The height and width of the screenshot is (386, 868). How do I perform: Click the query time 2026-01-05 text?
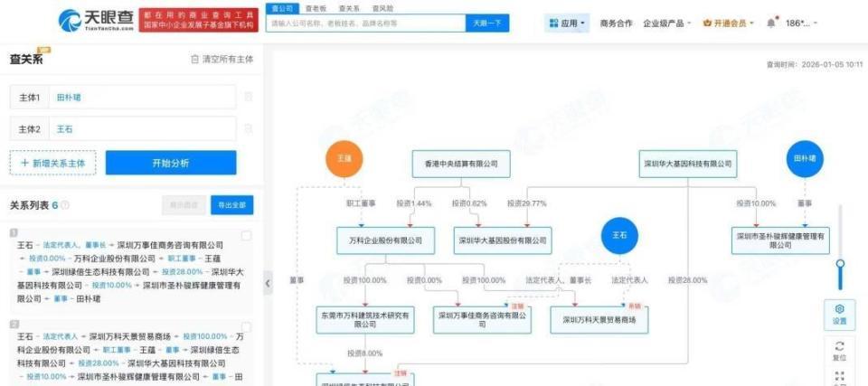click(x=815, y=64)
